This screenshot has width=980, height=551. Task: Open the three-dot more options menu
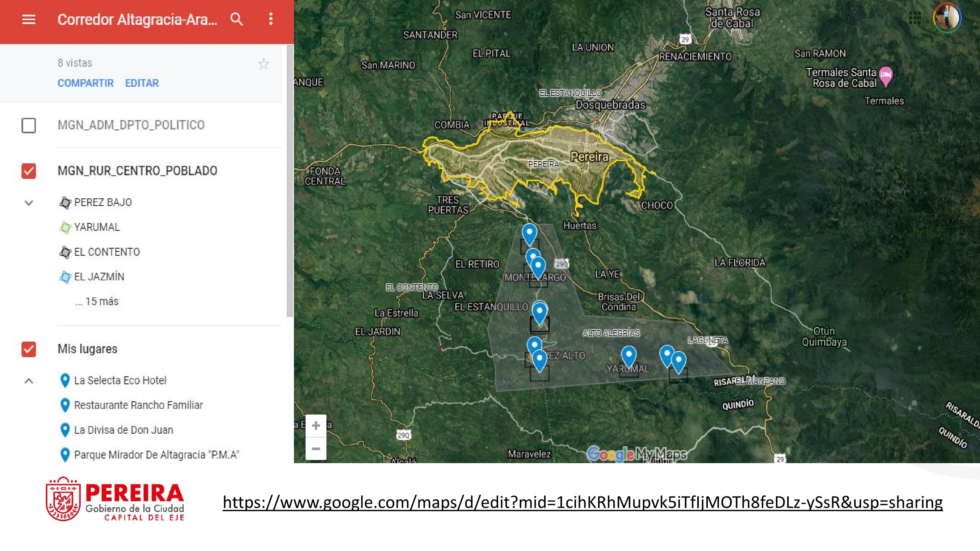[271, 19]
